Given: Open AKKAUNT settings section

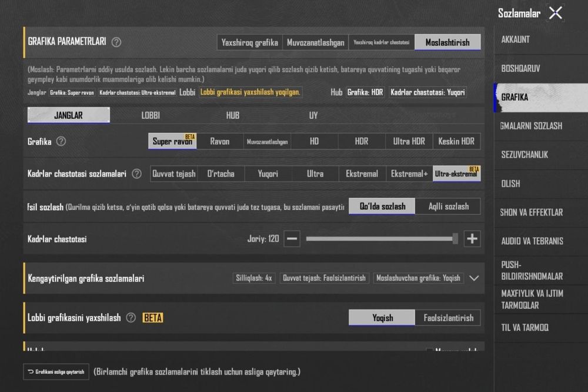Looking at the screenshot, I should click(541, 39).
